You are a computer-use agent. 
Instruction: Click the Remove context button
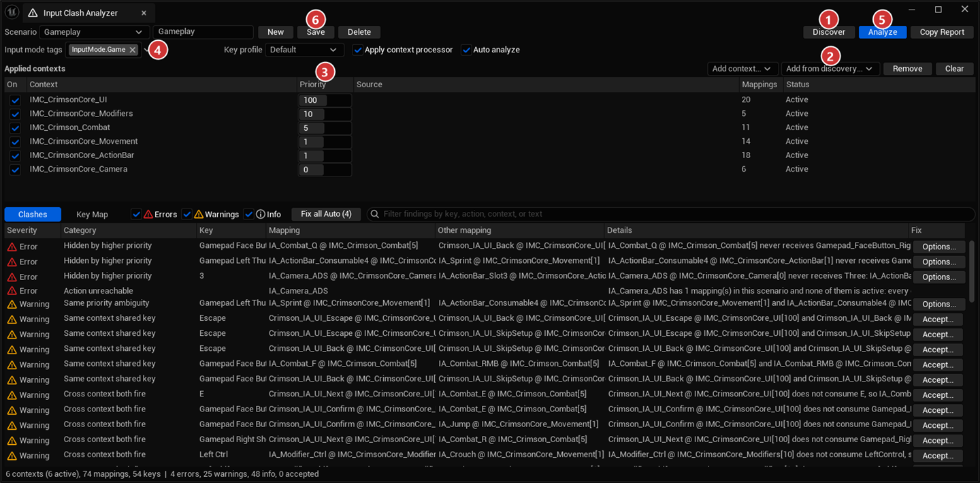(x=907, y=69)
